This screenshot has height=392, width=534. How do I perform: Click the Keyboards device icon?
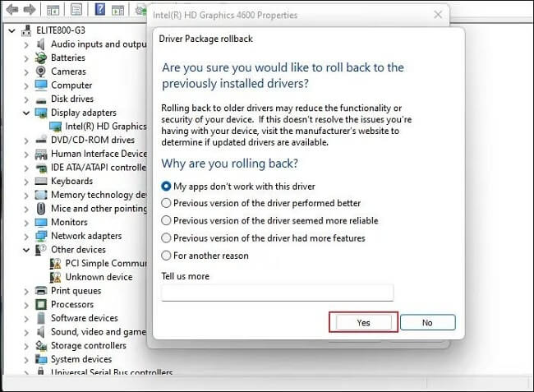41,181
